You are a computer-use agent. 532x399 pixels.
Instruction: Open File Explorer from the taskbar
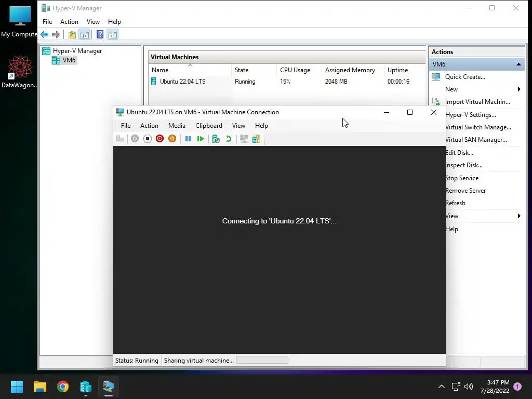(39, 387)
